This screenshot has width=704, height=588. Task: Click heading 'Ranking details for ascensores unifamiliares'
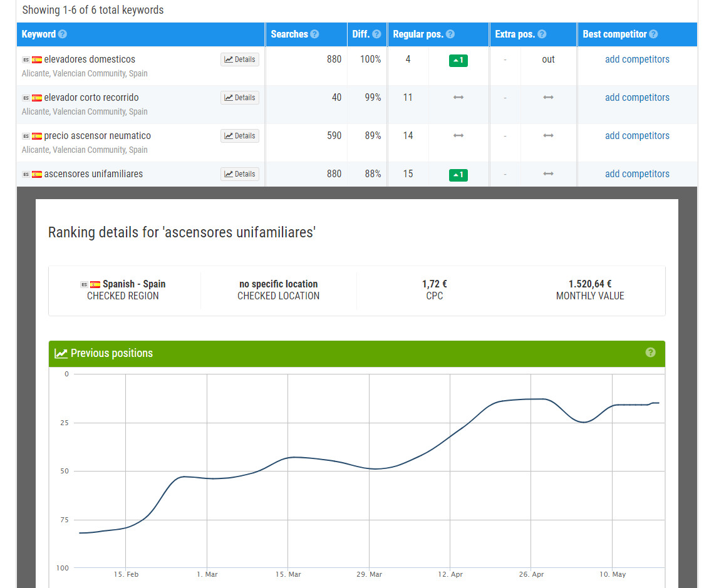(x=182, y=232)
